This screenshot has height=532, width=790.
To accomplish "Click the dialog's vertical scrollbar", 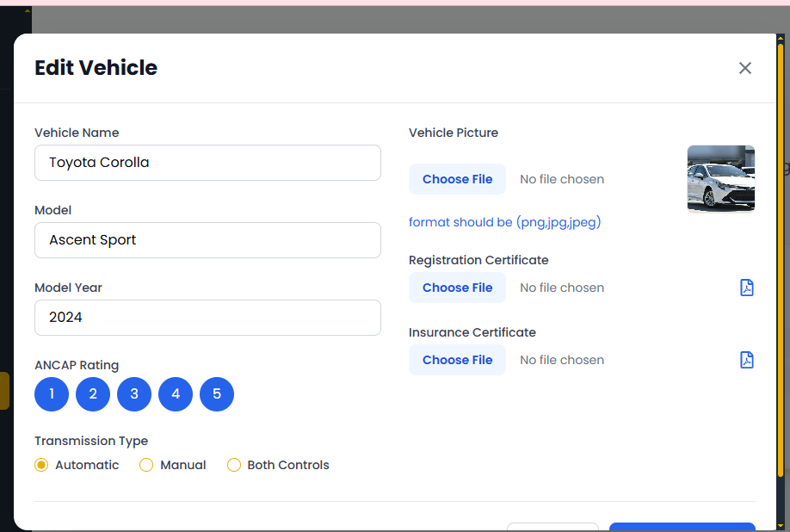I will pyautogui.click(x=781, y=258).
